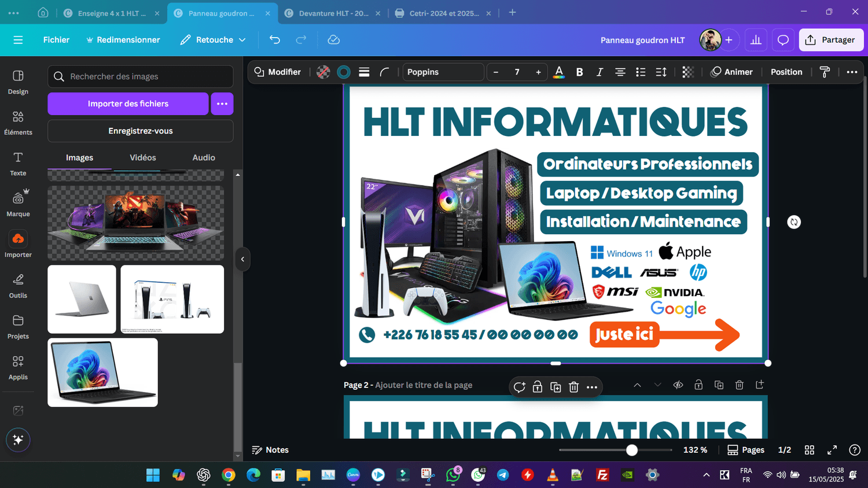Decrease font size with minus
Viewport: 868px width, 488px height.
[496, 72]
